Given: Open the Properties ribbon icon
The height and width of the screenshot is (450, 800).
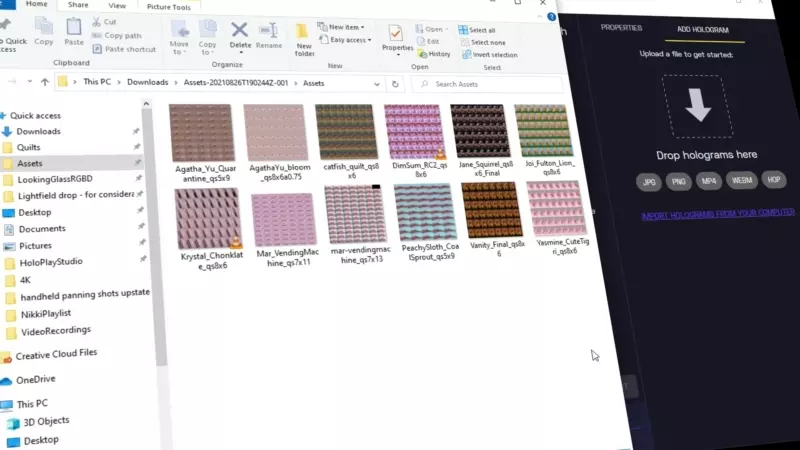Looking at the screenshot, I should pyautogui.click(x=395, y=34).
